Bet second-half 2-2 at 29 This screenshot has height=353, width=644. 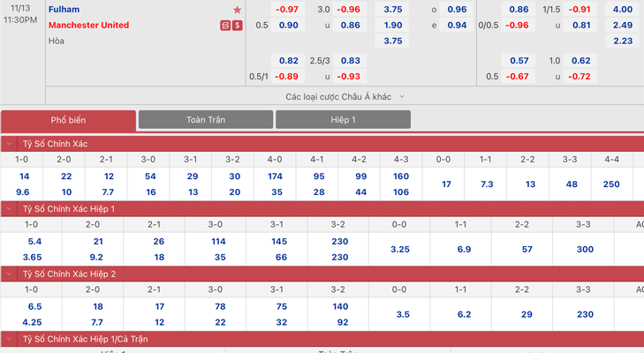527,314
